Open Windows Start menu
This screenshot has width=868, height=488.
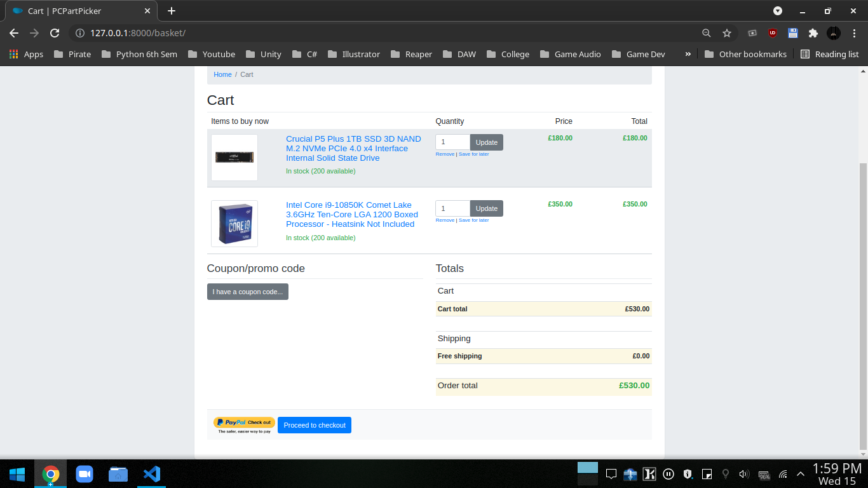tap(17, 474)
